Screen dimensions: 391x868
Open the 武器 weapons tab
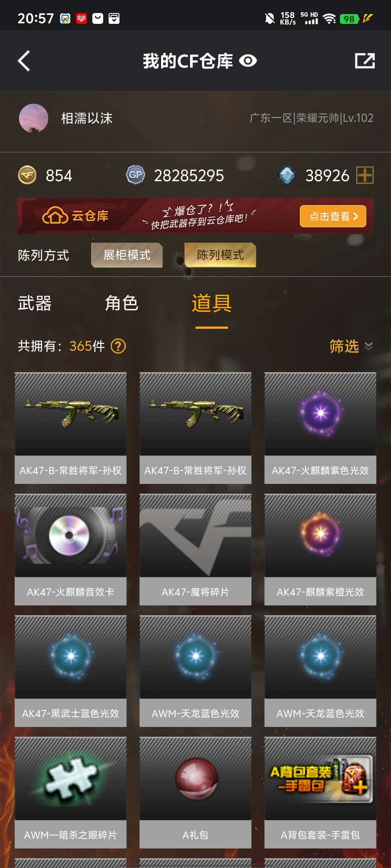(x=35, y=303)
